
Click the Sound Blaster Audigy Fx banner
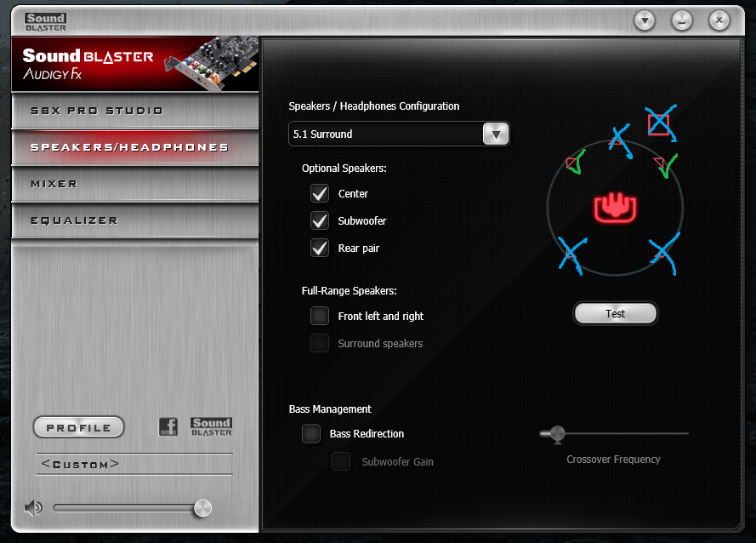click(x=135, y=64)
